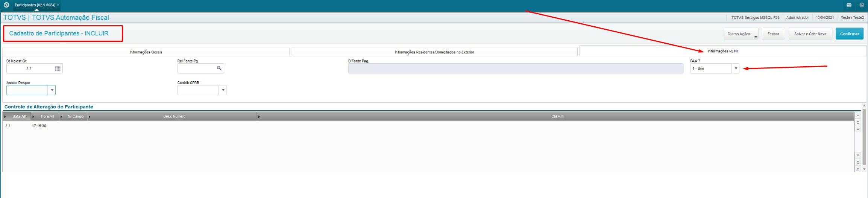The image size is (868, 198).
Task: Move grid up one row arrow
Action: 858,129
